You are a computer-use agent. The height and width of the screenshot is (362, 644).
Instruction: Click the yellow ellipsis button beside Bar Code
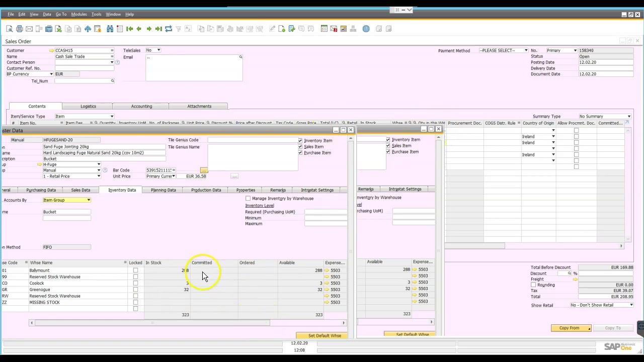point(204,170)
